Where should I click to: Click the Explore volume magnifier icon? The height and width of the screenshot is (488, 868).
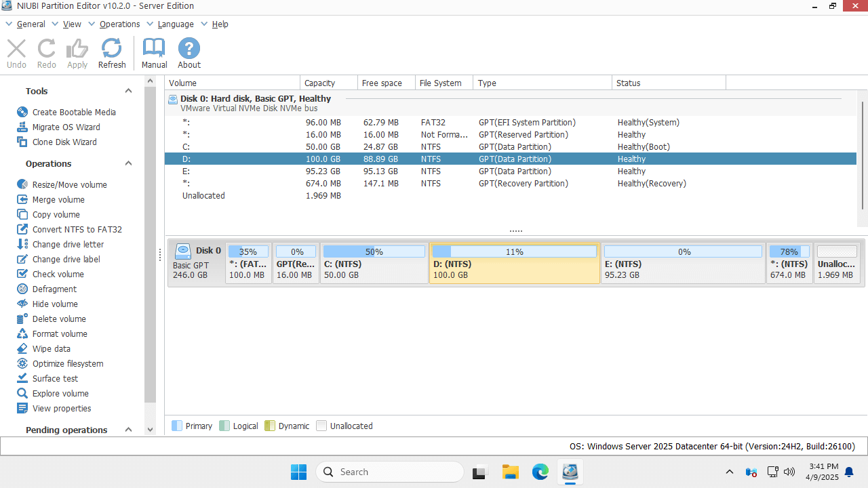coord(22,393)
